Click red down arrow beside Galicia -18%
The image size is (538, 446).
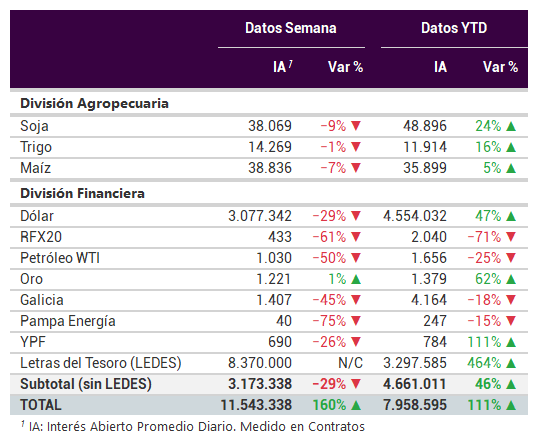coord(511,300)
